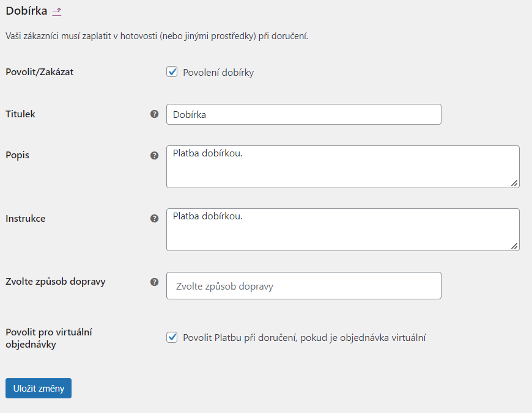
Task: Uncheck the Povolení dobírky checkbox
Action: point(172,72)
